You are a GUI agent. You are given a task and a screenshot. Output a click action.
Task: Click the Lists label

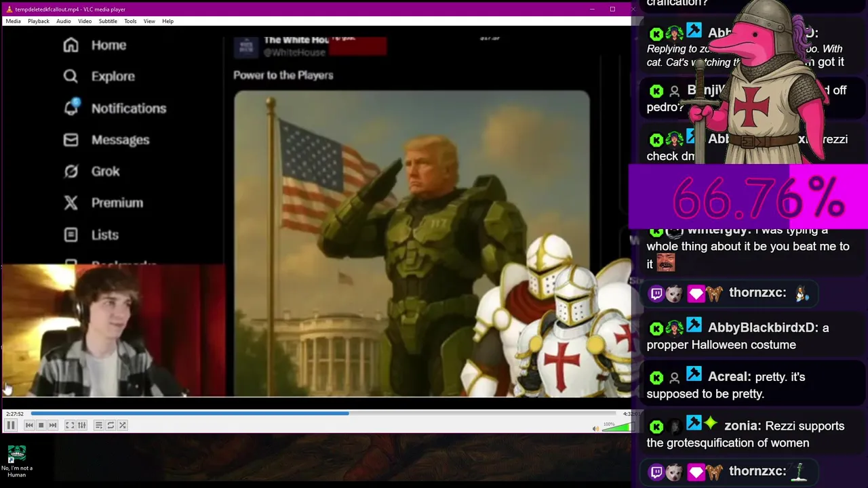tap(104, 235)
